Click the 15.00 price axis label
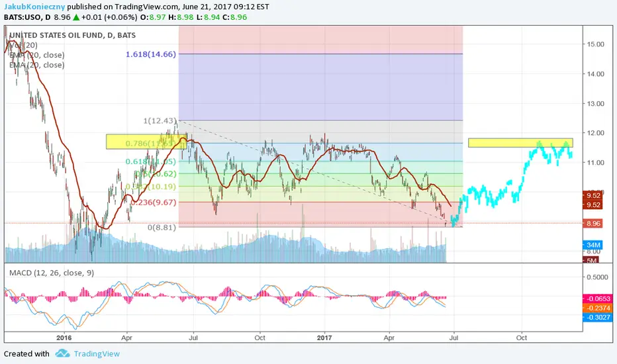 point(595,44)
